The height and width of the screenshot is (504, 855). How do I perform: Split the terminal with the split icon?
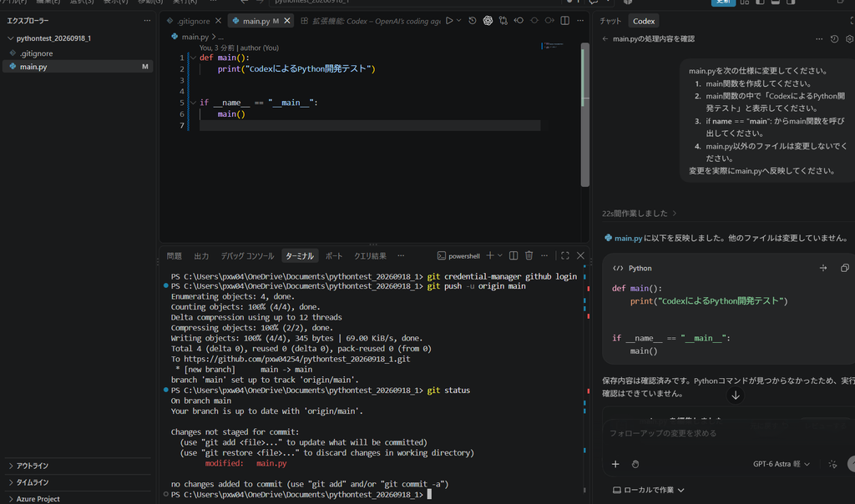pos(514,255)
